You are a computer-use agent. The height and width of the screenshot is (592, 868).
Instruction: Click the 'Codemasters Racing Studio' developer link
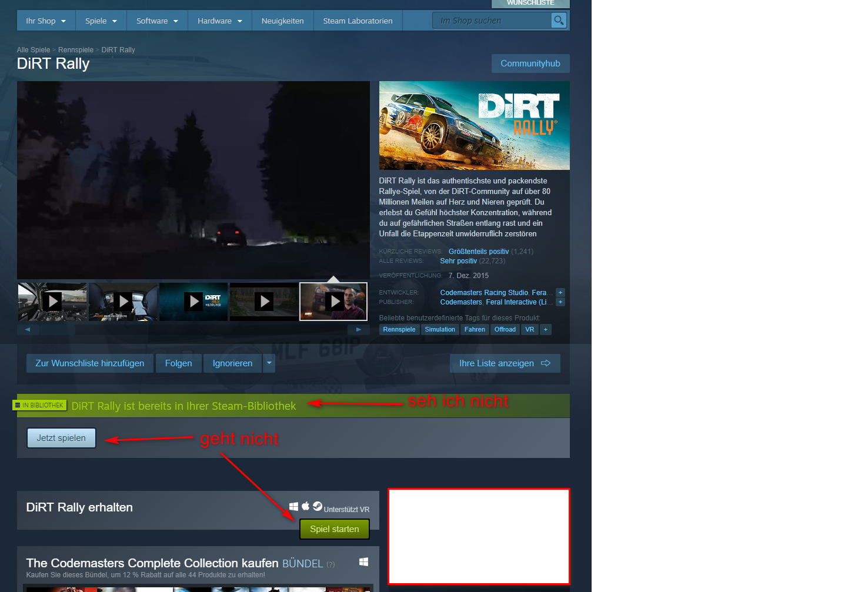click(484, 293)
